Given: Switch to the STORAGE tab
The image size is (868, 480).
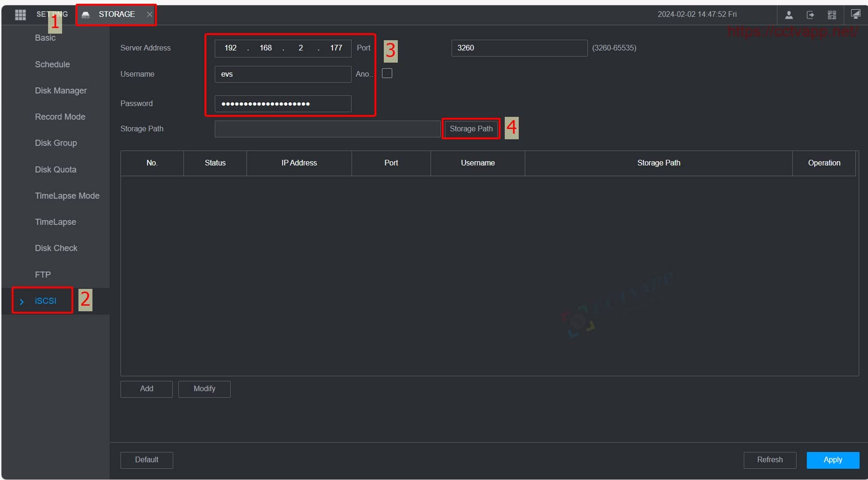Looking at the screenshot, I should coord(117,14).
